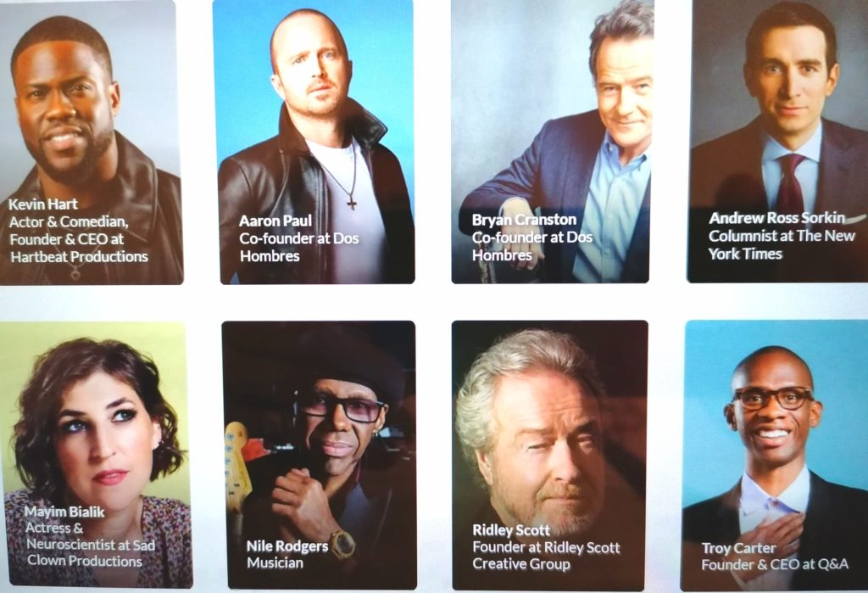The image size is (868, 593).
Task: Click the Aaron Paul name text
Action: point(275,221)
